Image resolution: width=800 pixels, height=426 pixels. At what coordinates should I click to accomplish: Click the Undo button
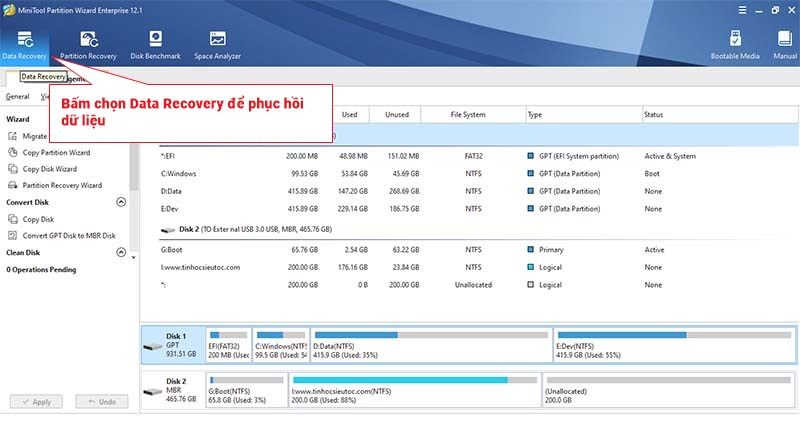pyautogui.click(x=102, y=402)
